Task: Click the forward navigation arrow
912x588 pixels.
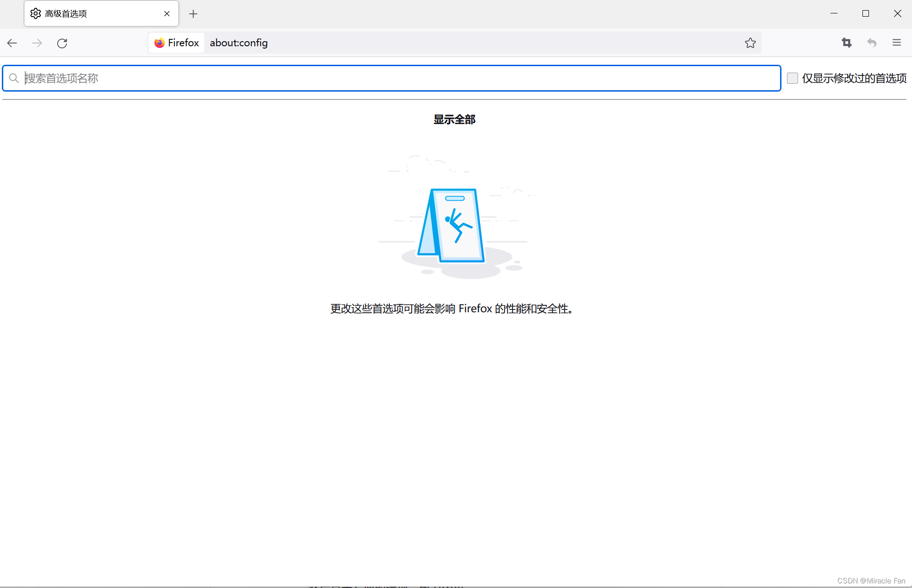Action: pos(37,43)
